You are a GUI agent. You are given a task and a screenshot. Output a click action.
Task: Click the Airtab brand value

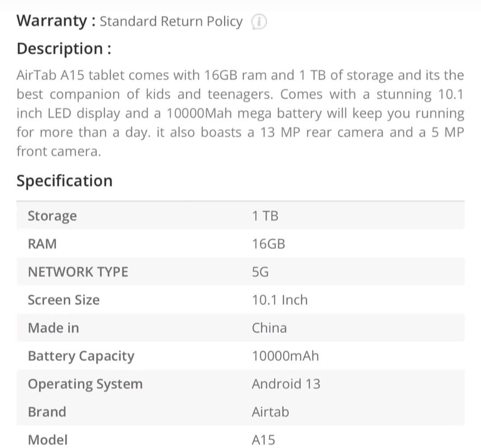pyautogui.click(x=270, y=412)
